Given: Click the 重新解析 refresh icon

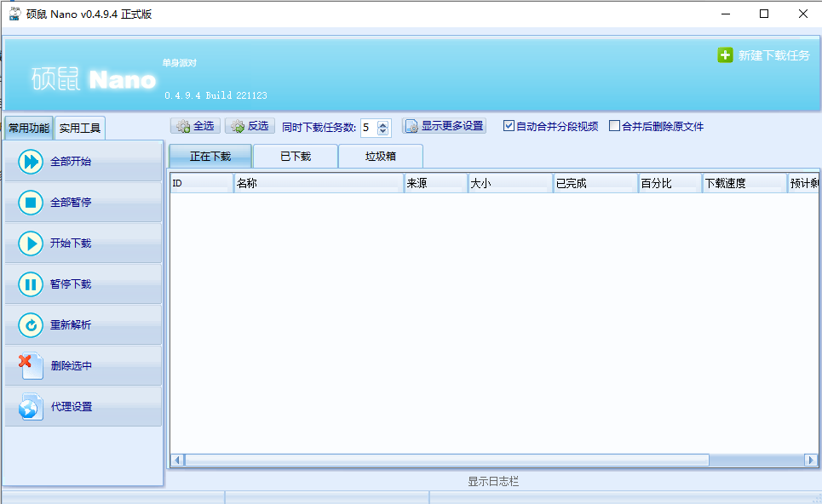Looking at the screenshot, I should (x=31, y=325).
